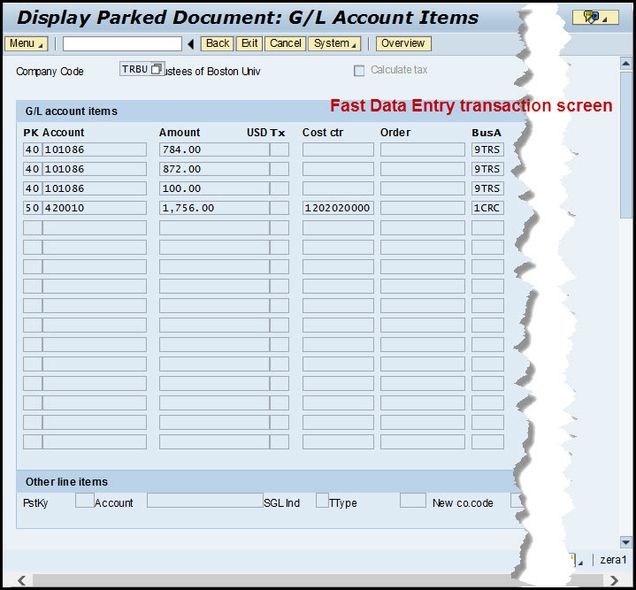The height and width of the screenshot is (590, 636).
Task: Click the amount 784.00 field
Action: pyautogui.click(x=214, y=150)
